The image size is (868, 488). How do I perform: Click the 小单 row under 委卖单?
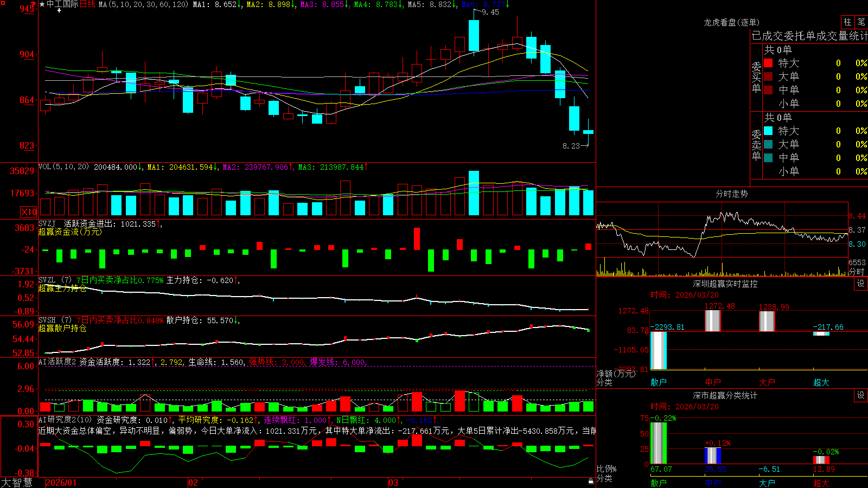click(x=815, y=171)
